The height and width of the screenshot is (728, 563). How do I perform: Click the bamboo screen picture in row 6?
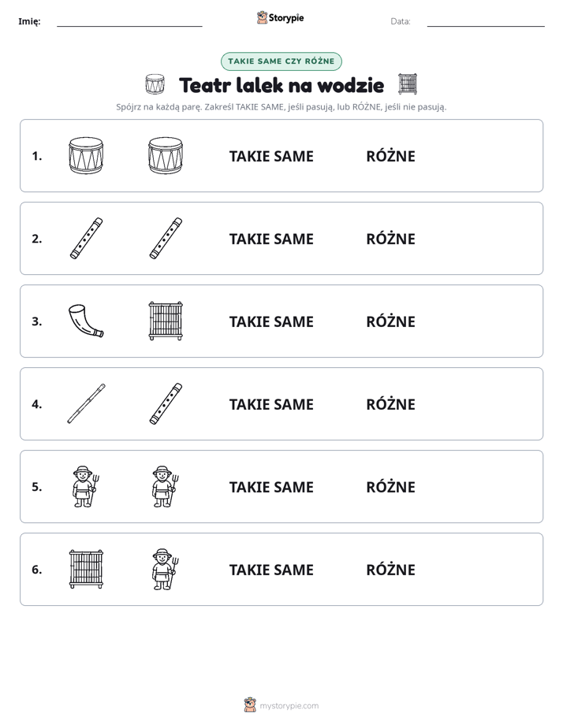(x=86, y=569)
